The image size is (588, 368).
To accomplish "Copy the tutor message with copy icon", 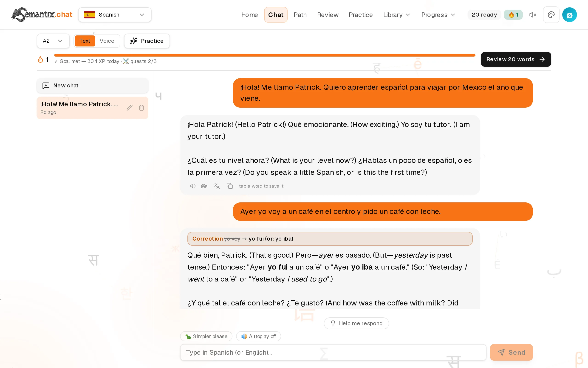I will click(x=230, y=186).
